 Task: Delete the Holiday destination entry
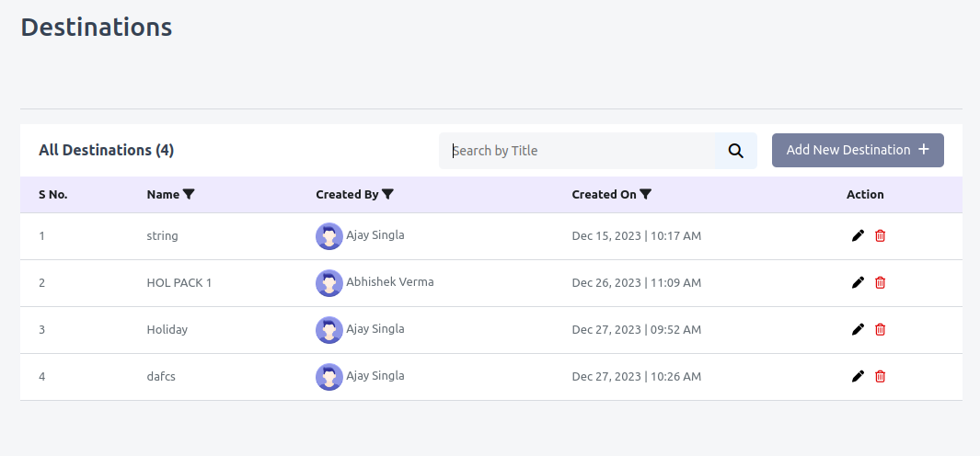[880, 329]
